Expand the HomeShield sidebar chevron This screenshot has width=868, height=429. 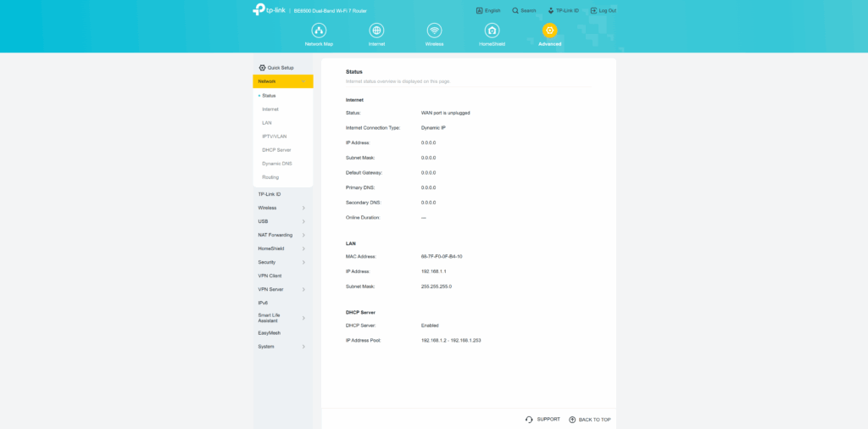pos(303,248)
